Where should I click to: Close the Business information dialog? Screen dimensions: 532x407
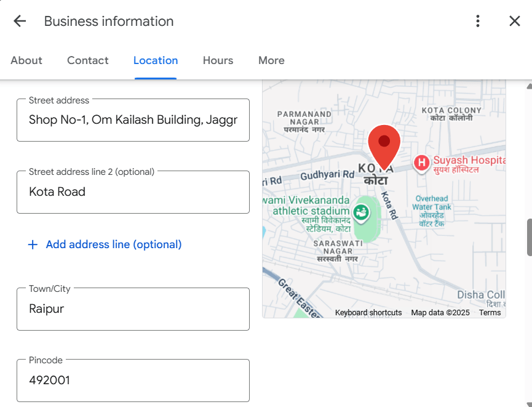coord(515,21)
